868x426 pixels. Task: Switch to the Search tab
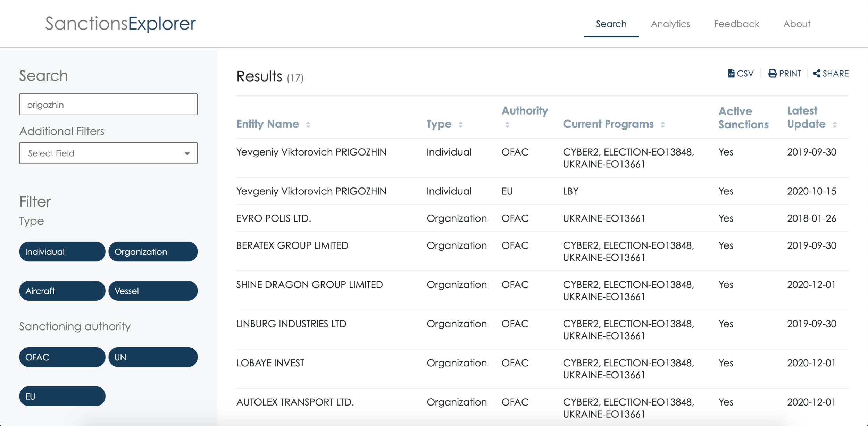[611, 24]
